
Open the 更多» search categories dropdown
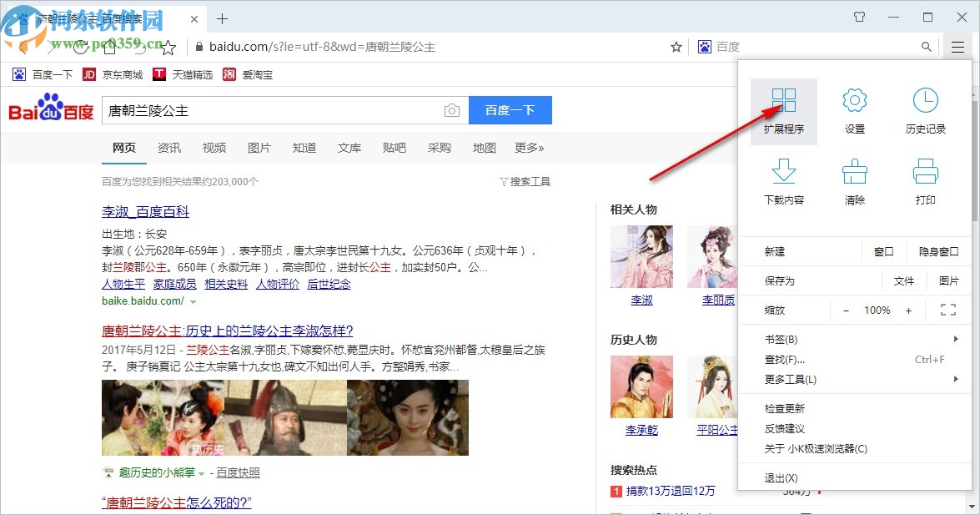point(528,148)
